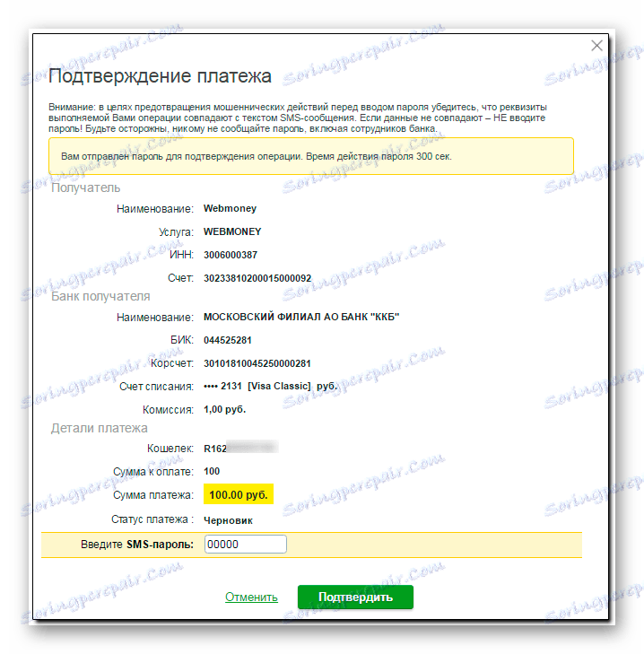Click the Получатель section header
The image size is (644, 654).
[x=85, y=187]
